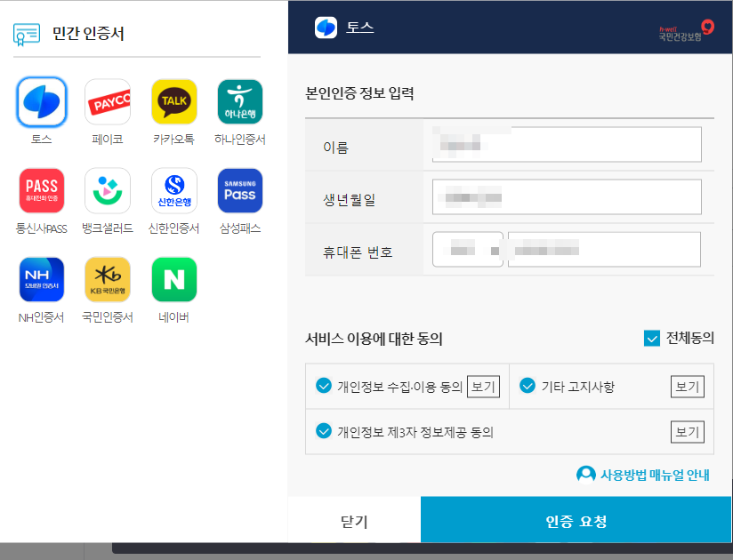733x560 pixels.
Task: Click the person icon next to 사용방법 매뉴얼 안내
Action: 585,475
